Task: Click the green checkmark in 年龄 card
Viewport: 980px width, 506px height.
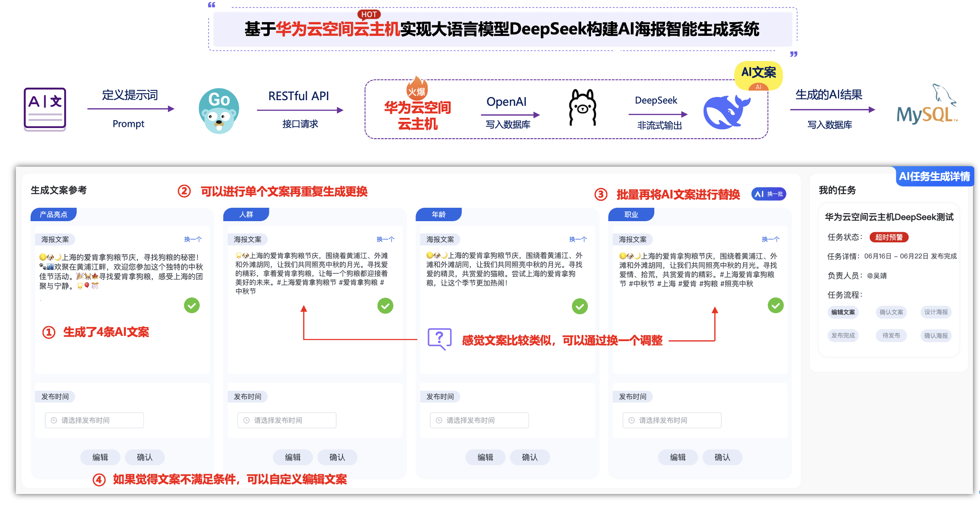Action: (579, 306)
